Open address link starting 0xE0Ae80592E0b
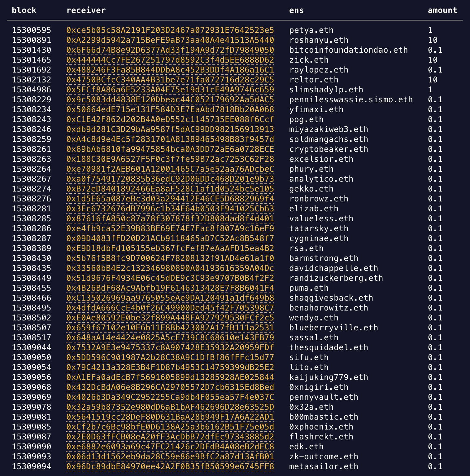Viewport: 470px width, 476px height. [x=170, y=318]
